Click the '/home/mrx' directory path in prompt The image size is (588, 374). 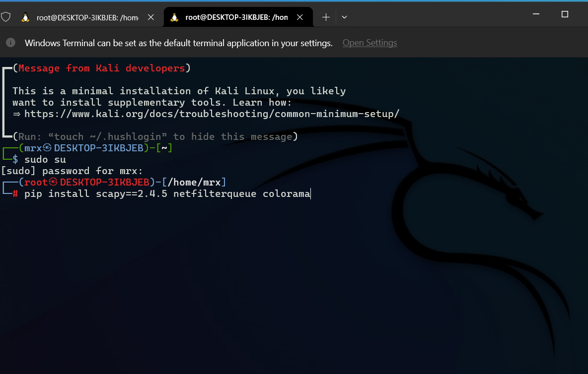tap(194, 183)
